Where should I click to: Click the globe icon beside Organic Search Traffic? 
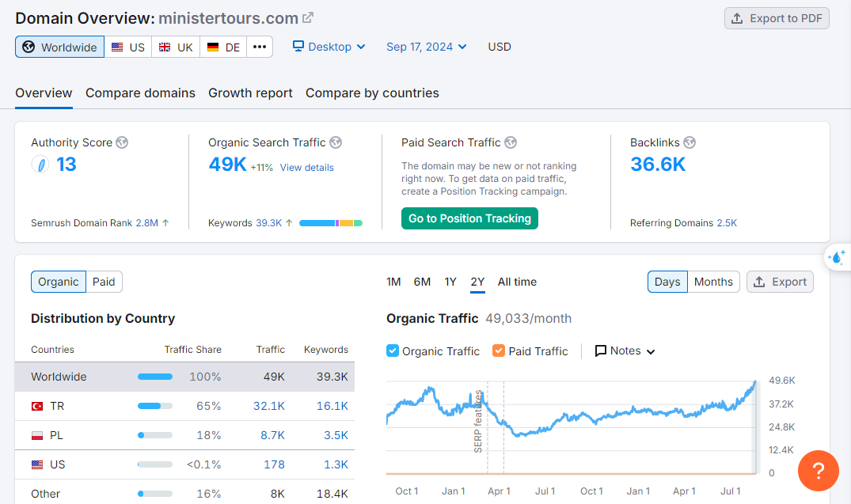click(336, 142)
